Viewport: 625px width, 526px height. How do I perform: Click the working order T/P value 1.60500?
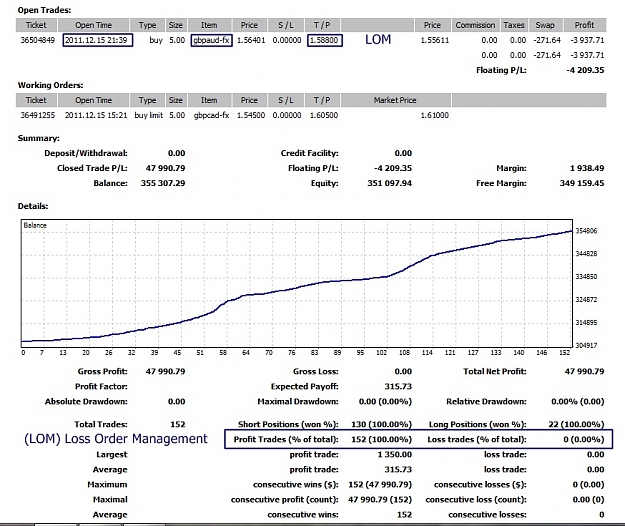[x=324, y=115]
